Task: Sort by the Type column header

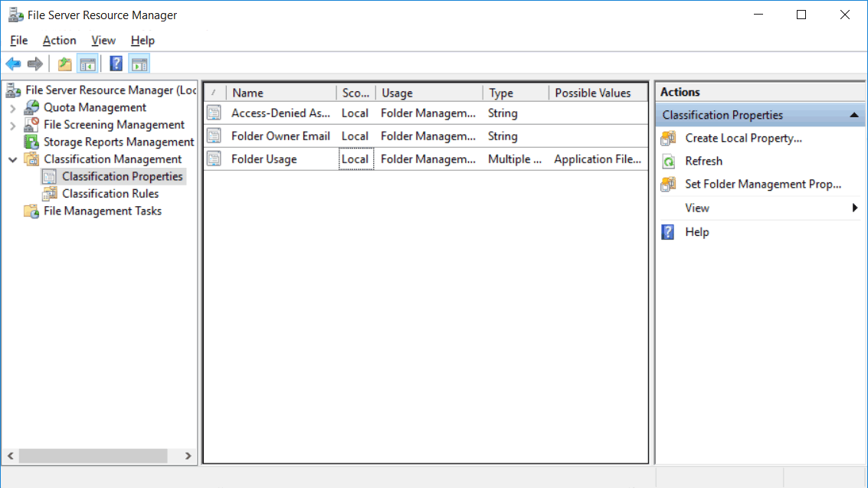Action: (x=516, y=93)
